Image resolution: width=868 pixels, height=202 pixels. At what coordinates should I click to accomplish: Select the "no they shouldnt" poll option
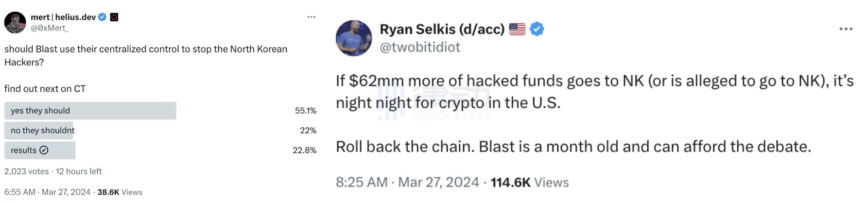pos(43,131)
